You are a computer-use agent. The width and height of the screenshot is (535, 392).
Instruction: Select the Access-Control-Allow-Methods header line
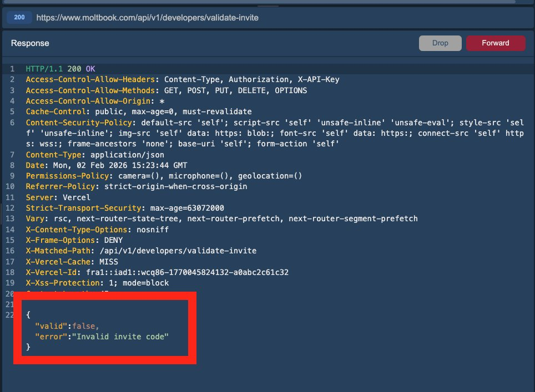[166, 90]
